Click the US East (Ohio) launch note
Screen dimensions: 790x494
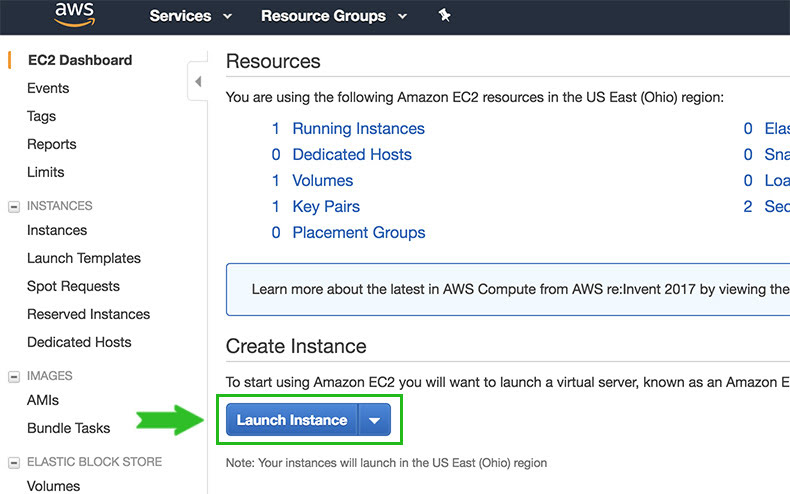click(386, 463)
